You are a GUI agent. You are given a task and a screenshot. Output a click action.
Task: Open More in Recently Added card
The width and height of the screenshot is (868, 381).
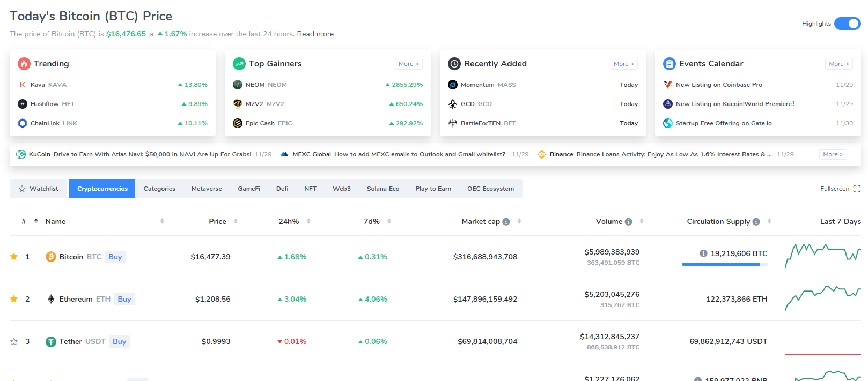pos(624,64)
